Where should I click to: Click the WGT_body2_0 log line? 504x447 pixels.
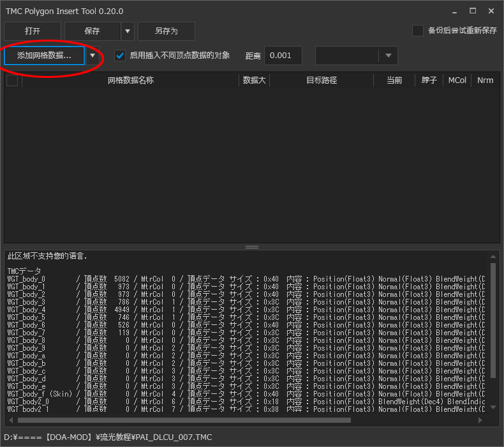[x=246, y=402]
